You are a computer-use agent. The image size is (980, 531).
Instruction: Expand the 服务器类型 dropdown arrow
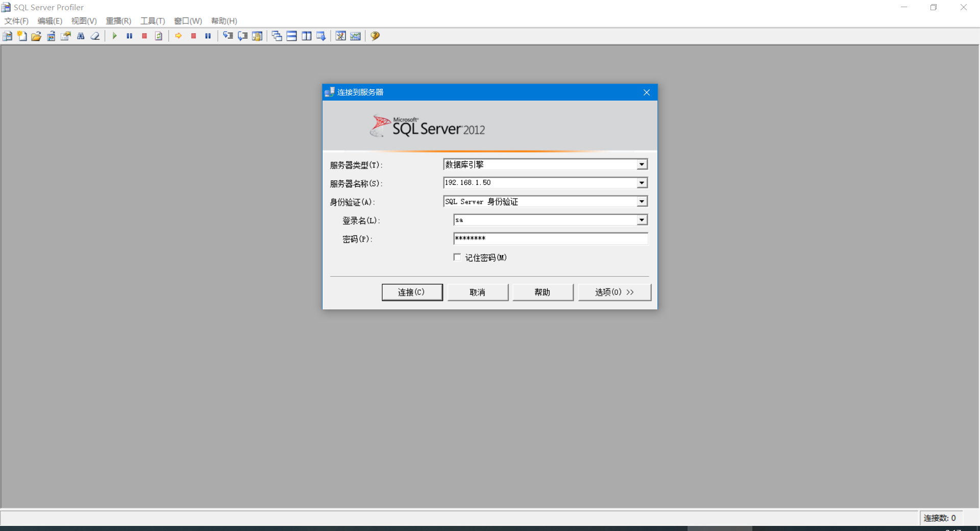tap(642, 164)
